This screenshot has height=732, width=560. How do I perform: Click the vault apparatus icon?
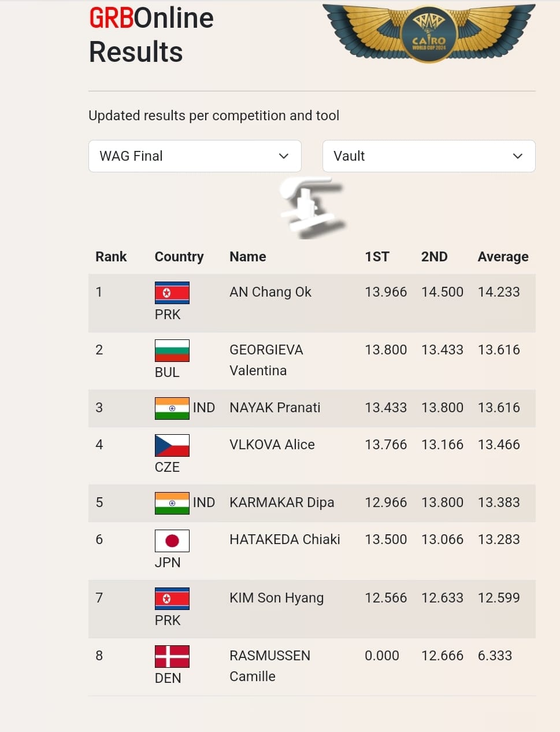tap(312, 208)
